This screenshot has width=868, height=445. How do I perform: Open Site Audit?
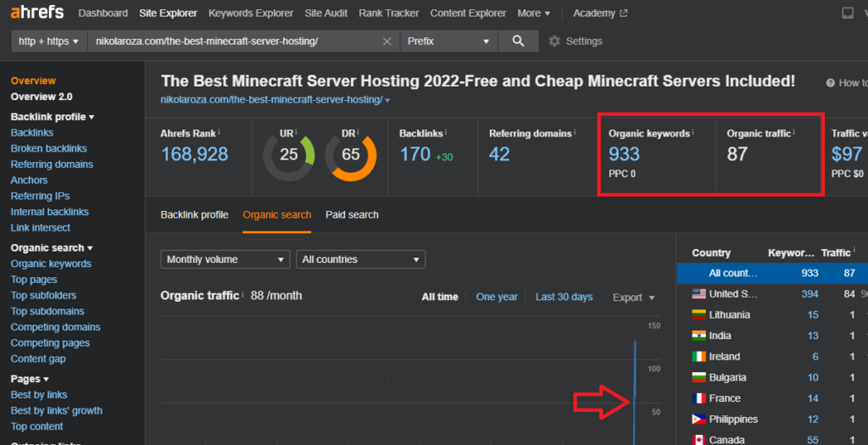(326, 13)
